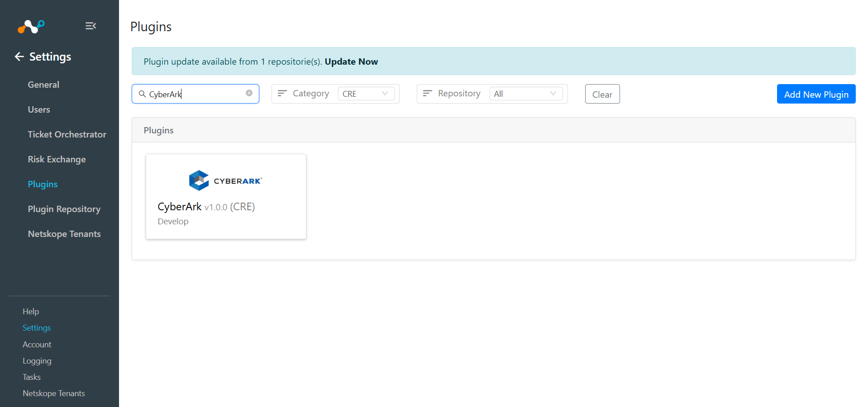Open Netskope Tenants in bottom sidebar

tap(54, 393)
